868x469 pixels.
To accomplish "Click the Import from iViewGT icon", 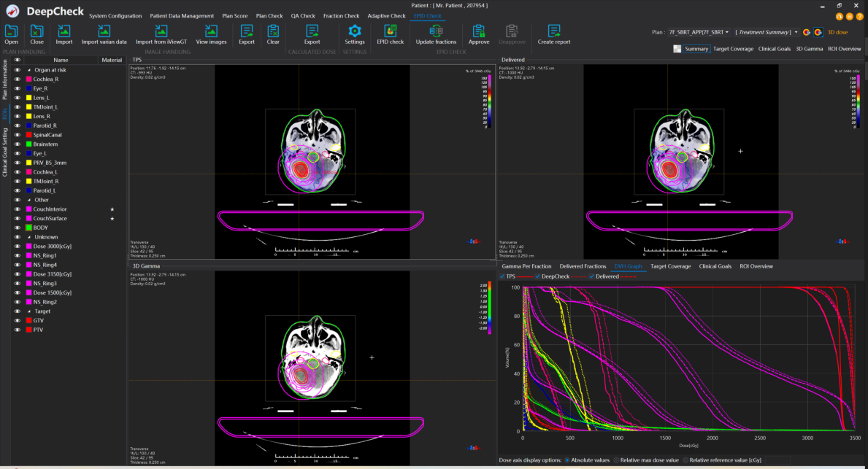I will point(161,31).
